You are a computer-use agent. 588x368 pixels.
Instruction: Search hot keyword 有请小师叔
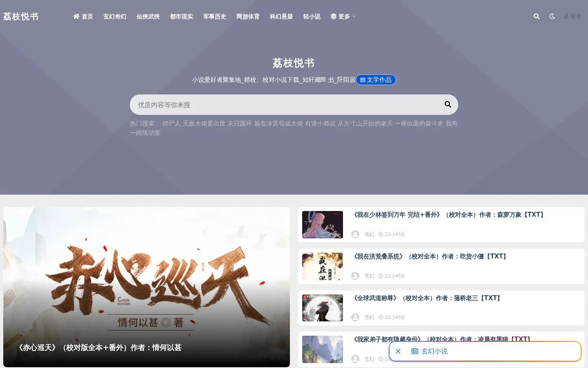click(320, 123)
